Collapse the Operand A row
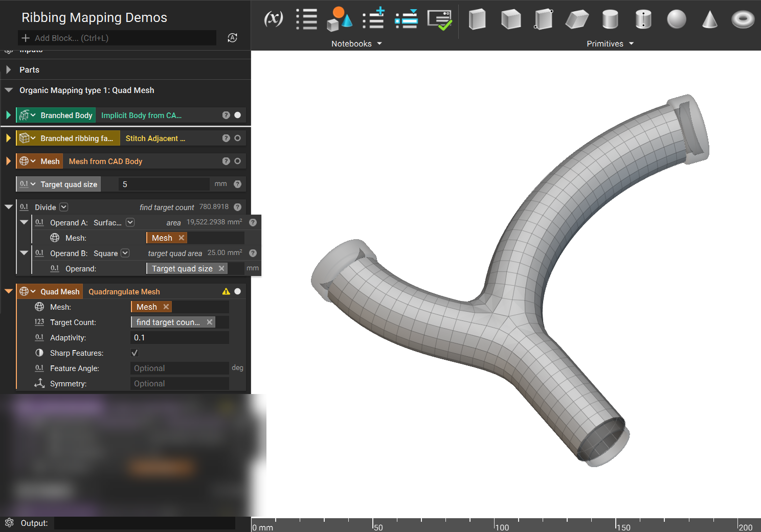Viewport: 761px width, 532px height. (24, 222)
